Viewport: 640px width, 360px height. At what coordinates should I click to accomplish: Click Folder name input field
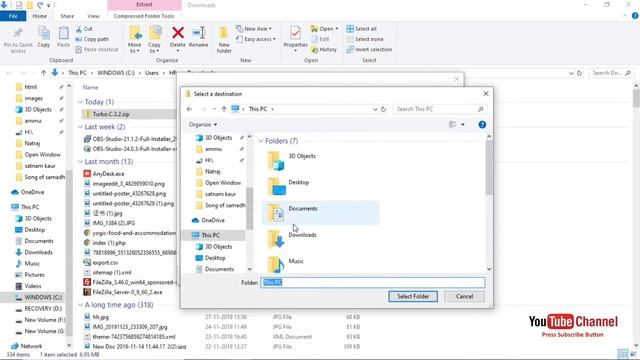point(373,282)
